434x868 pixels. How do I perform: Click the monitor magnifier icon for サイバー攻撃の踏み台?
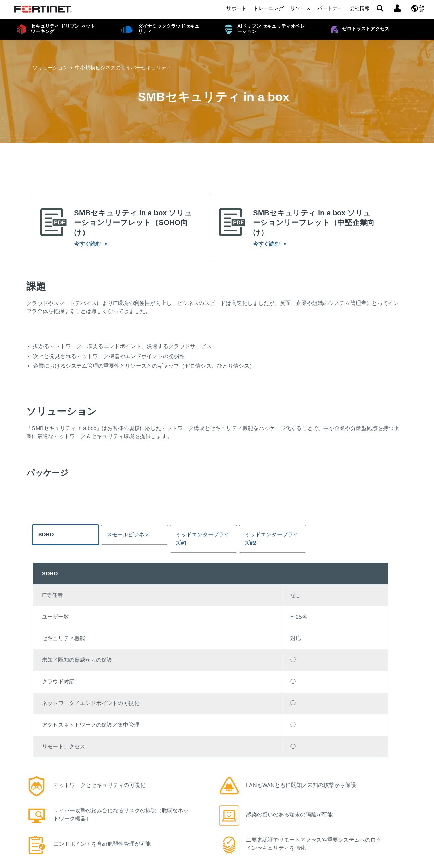[37, 815]
